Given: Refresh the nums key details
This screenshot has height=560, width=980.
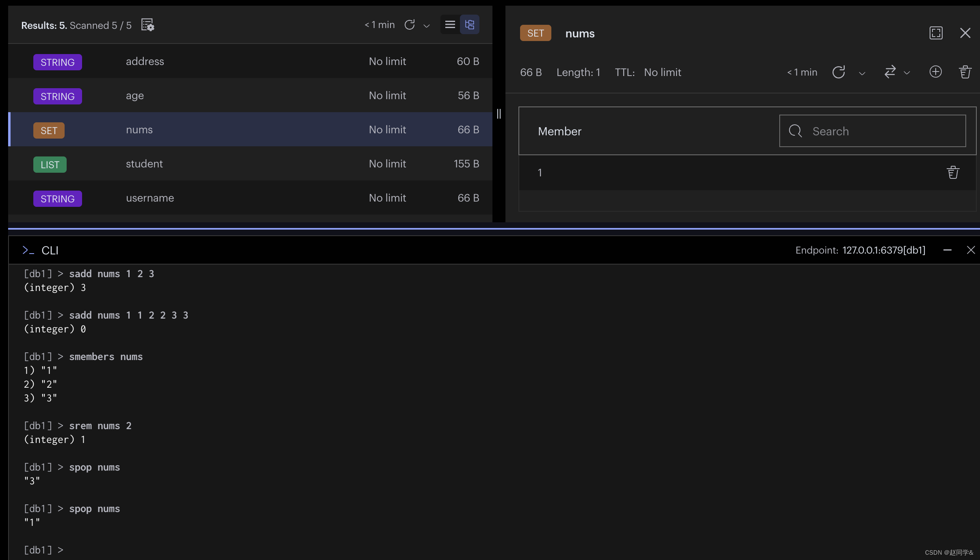Looking at the screenshot, I should coord(839,72).
